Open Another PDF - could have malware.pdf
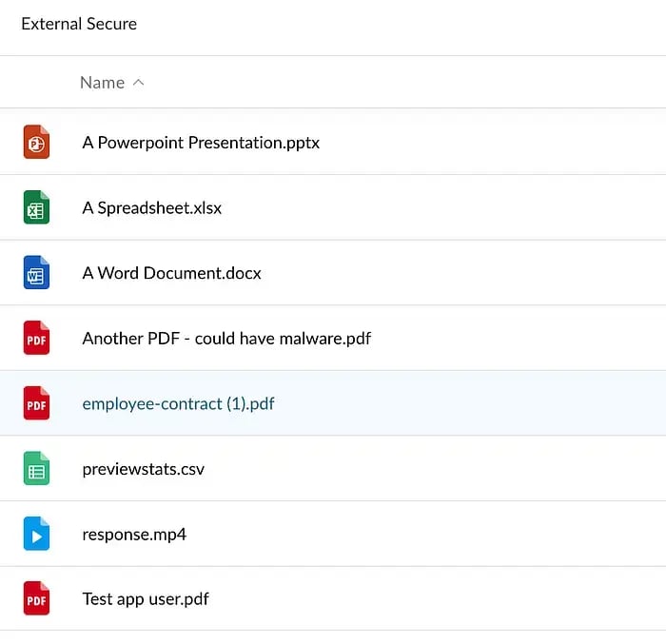This screenshot has width=666, height=644. tap(226, 339)
